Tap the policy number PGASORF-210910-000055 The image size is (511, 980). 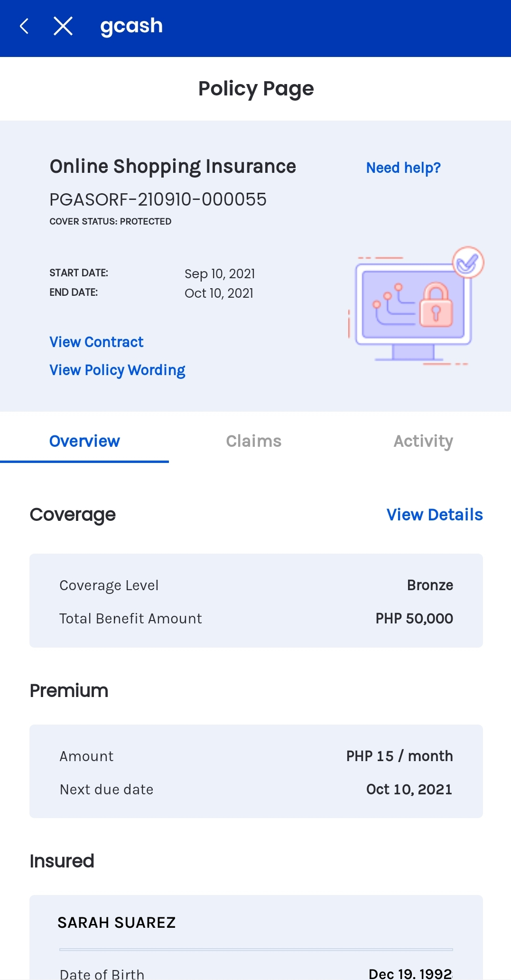[x=158, y=199]
